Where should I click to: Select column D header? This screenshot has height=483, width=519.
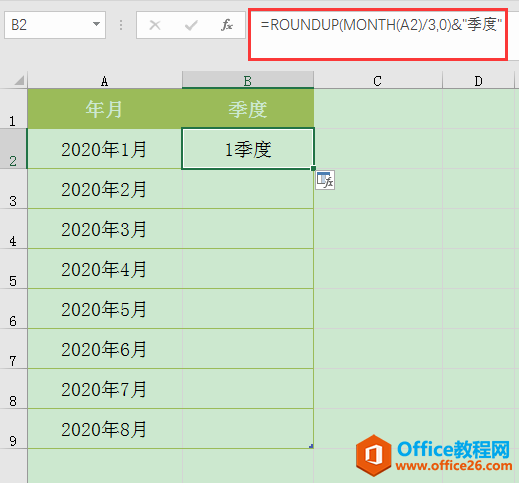478,80
